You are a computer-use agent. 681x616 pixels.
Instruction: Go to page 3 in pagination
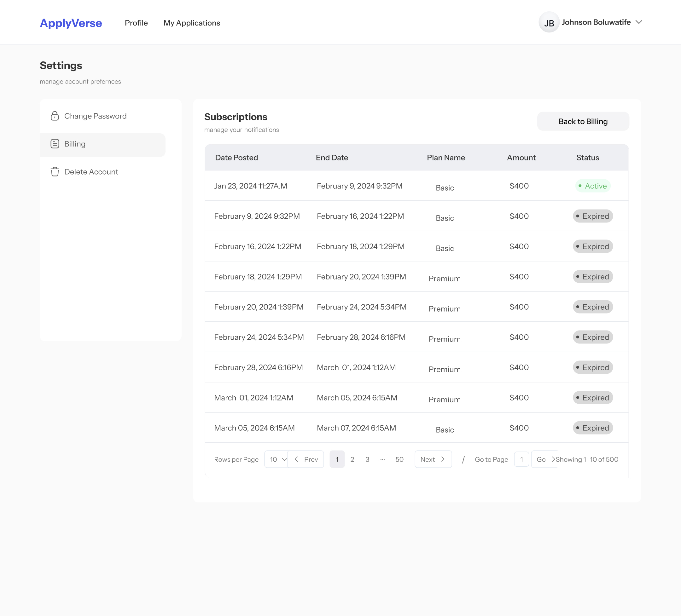[x=367, y=459]
